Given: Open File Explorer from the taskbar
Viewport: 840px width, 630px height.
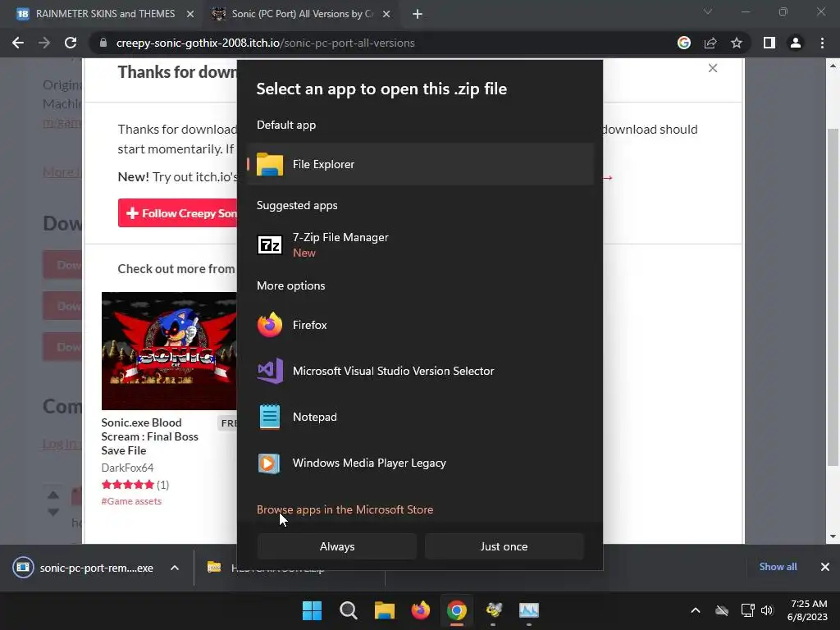Looking at the screenshot, I should (384, 610).
